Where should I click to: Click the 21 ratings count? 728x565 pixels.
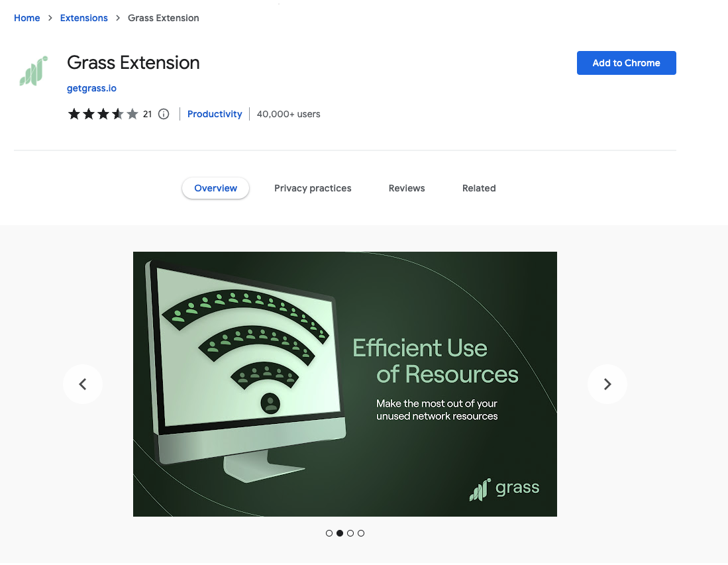[147, 114]
